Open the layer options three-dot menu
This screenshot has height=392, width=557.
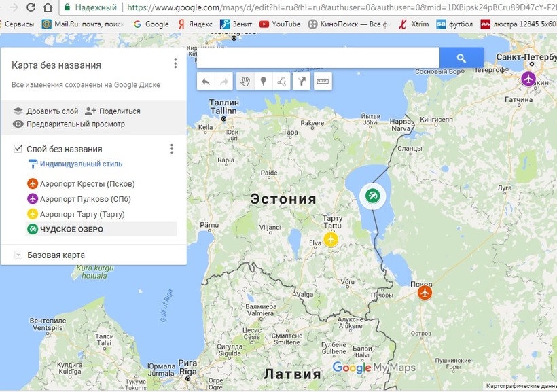click(x=172, y=149)
